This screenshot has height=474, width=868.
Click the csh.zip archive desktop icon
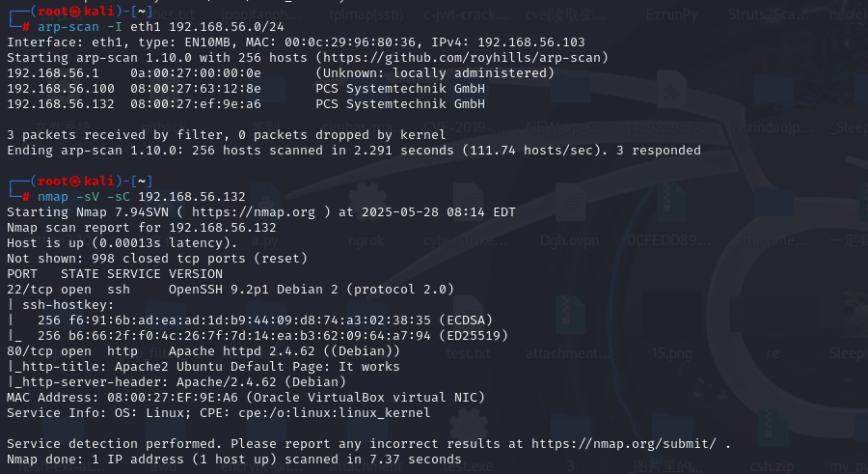(x=772, y=442)
